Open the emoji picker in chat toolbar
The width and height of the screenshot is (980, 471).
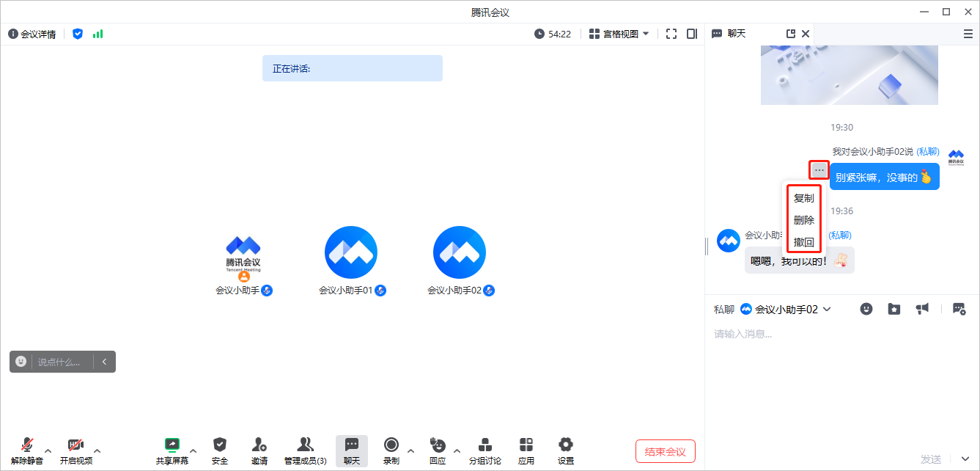[x=866, y=309]
